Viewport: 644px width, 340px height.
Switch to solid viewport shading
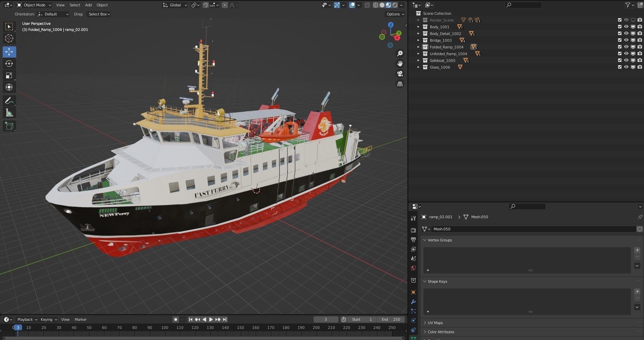382,5
